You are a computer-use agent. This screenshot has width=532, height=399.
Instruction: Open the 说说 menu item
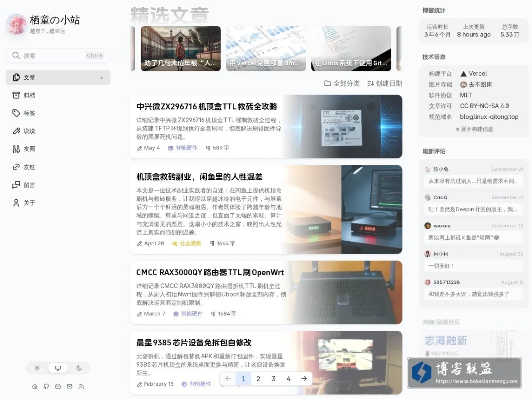click(58, 131)
